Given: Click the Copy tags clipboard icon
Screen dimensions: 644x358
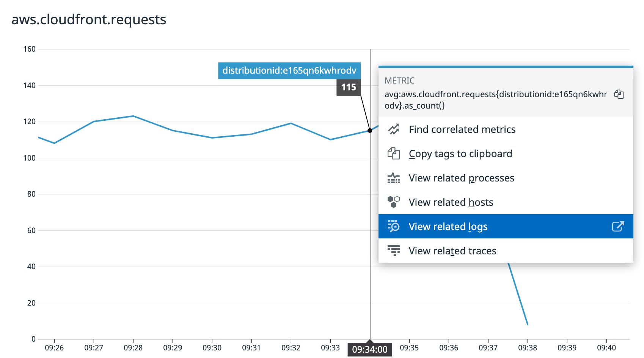Looking at the screenshot, I should pyautogui.click(x=394, y=153).
